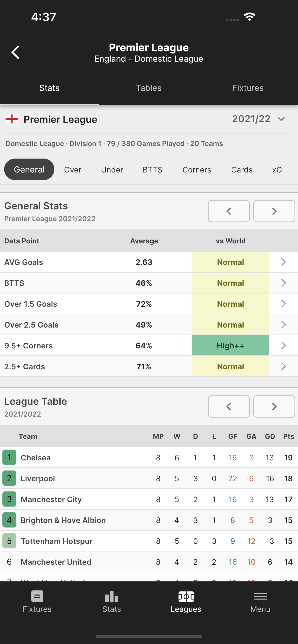298x644 pixels.
Task: Go to previous General Stats page
Action: (228, 211)
